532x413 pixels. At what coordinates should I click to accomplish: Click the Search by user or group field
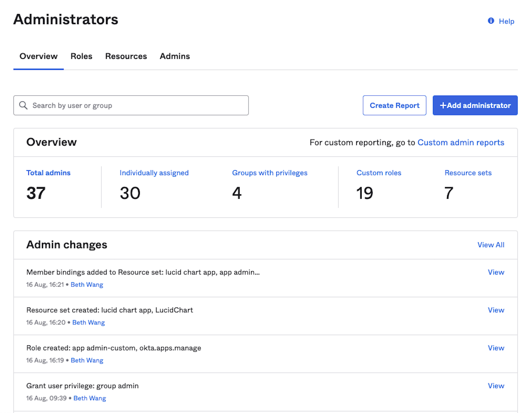click(x=137, y=105)
